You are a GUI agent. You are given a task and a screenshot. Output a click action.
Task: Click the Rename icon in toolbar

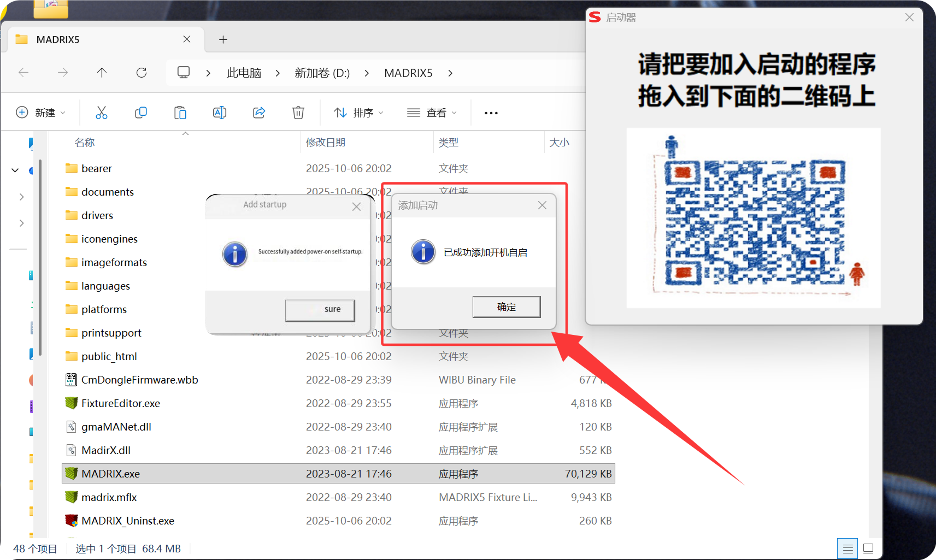(219, 112)
